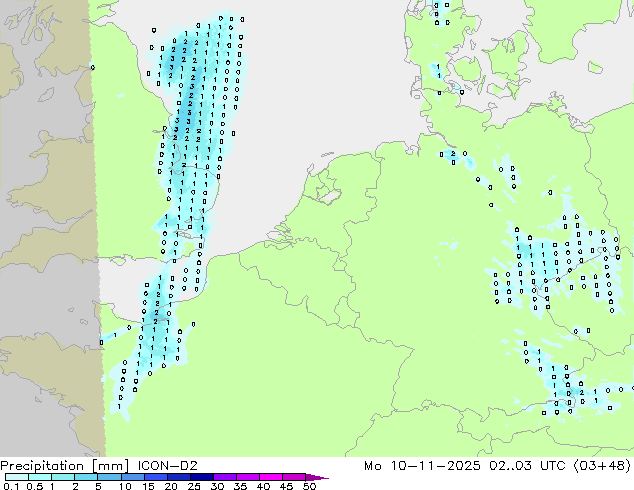
Task: Click the 10–15 mm blue legend swatch
Action: 132,477
